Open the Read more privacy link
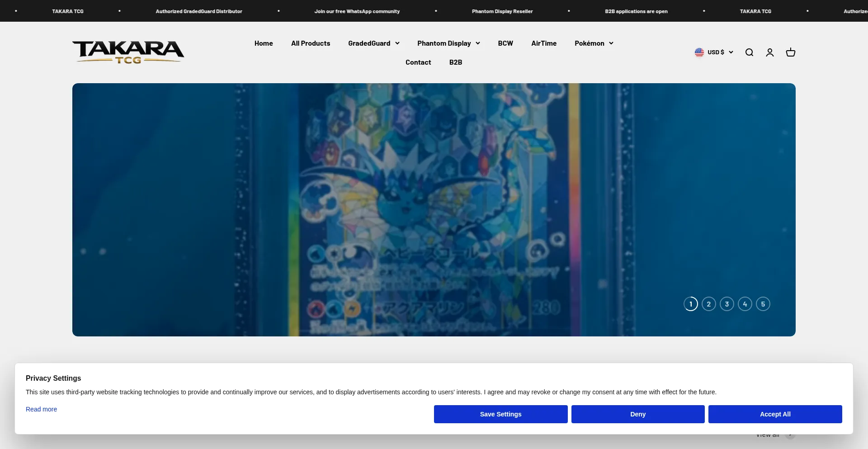This screenshot has height=449, width=868. tap(41, 409)
